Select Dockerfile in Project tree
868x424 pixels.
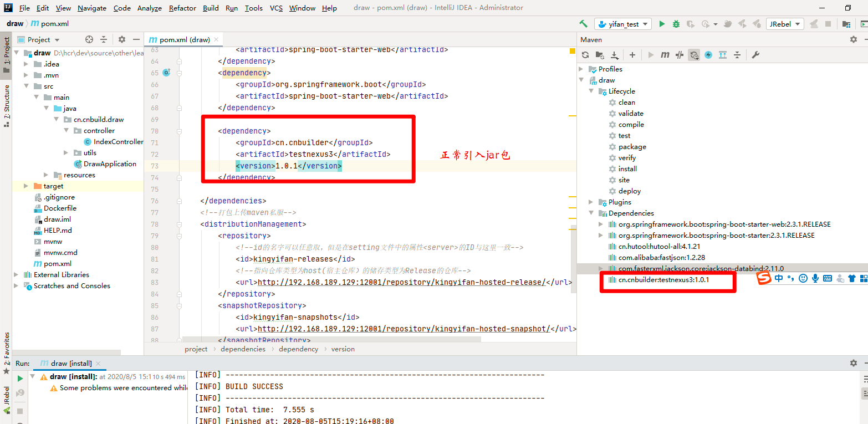[55, 208]
